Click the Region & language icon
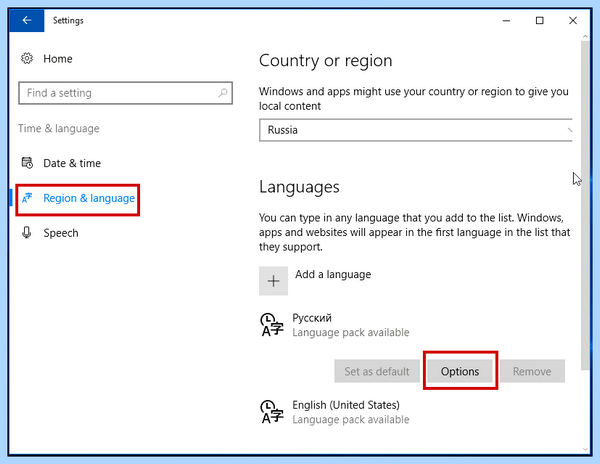Image resolution: width=600 pixels, height=464 pixels. pyautogui.click(x=27, y=198)
